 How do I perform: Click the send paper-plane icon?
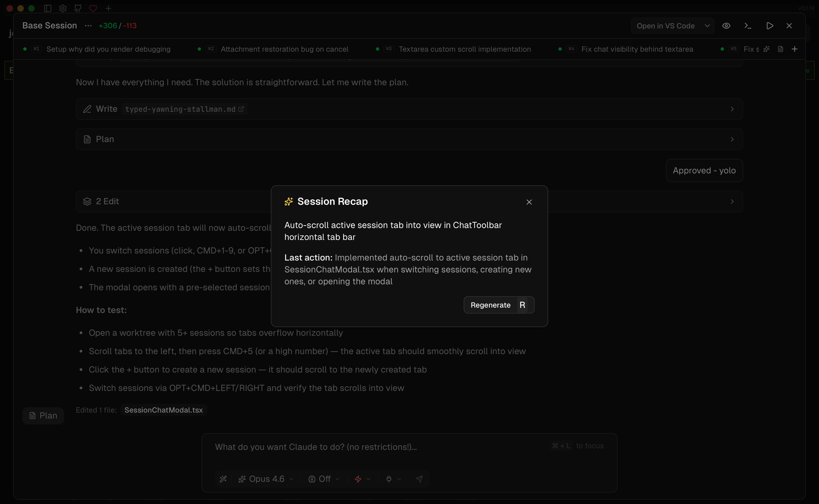coord(419,479)
